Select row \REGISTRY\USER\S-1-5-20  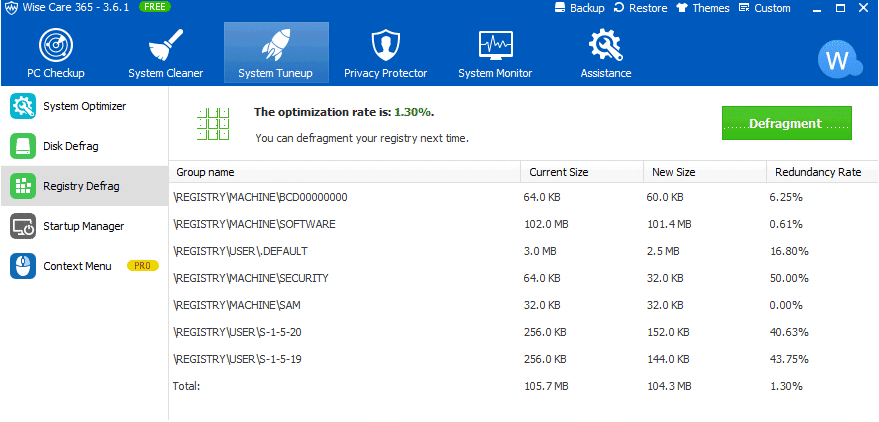523,332
